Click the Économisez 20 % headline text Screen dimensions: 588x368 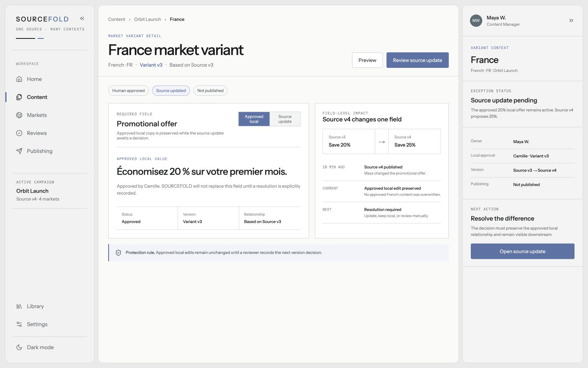(202, 172)
